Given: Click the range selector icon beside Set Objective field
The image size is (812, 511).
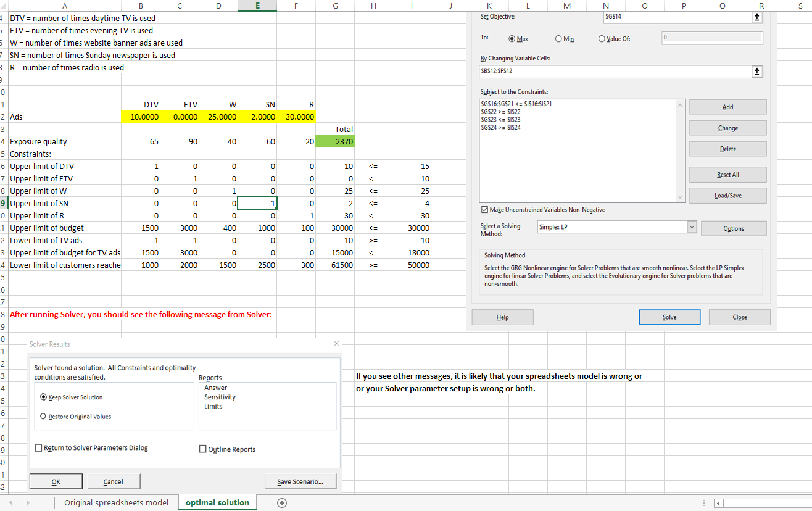Looking at the screenshot, I should tap(758, 17).
